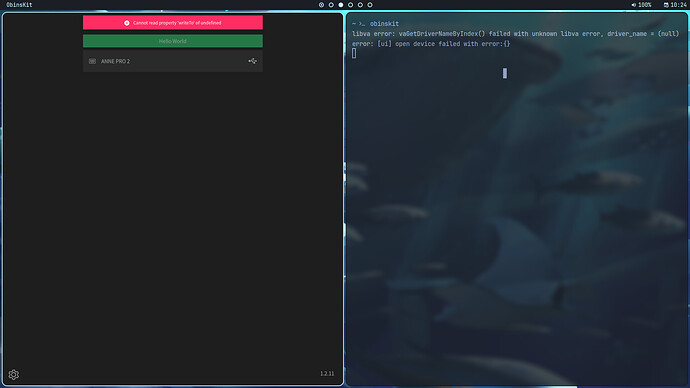Click the USB connection icon for ANNE PRO 2
The height and width of the screenshot is (388, 690).
[253, 61]
